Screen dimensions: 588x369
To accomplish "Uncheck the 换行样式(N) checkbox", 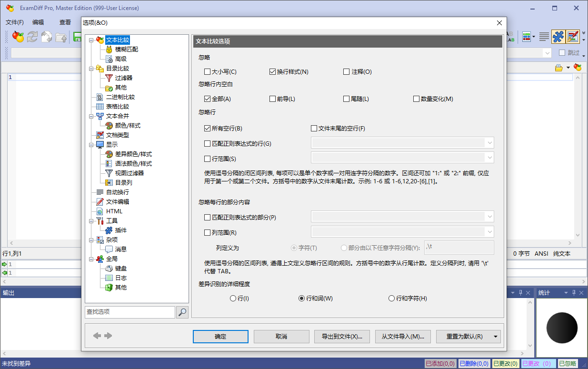I will click(x=273, y=72).
